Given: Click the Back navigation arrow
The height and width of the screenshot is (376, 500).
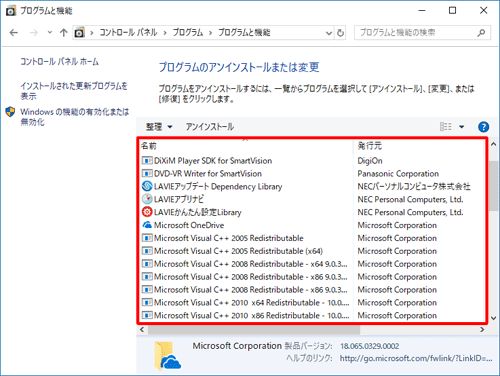Looking at the screenshot, I should coord(14,33).
